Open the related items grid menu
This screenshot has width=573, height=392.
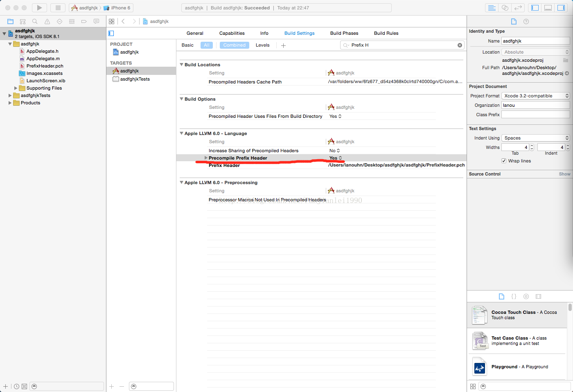click(x=112, y=21)
